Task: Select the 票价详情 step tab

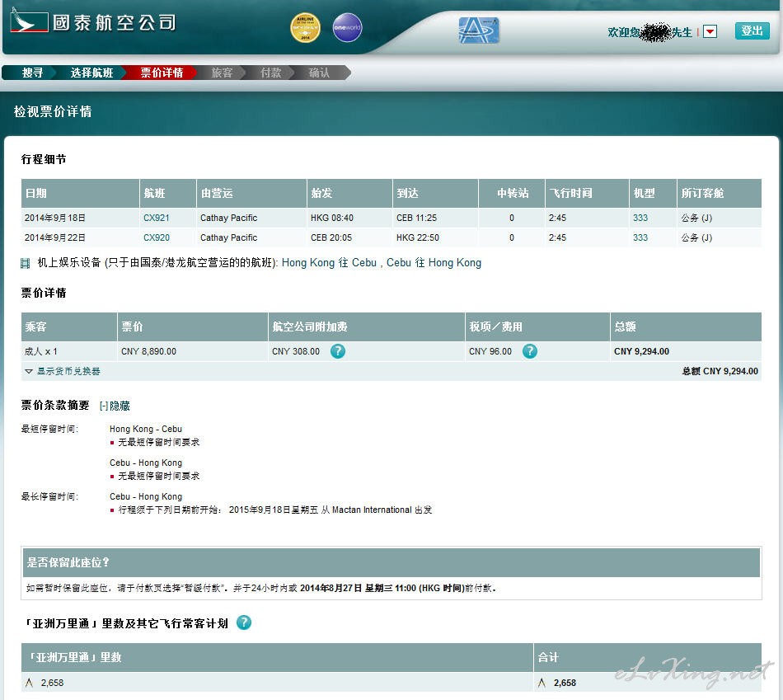Action: pyautogui.click(x=162, y=73)
